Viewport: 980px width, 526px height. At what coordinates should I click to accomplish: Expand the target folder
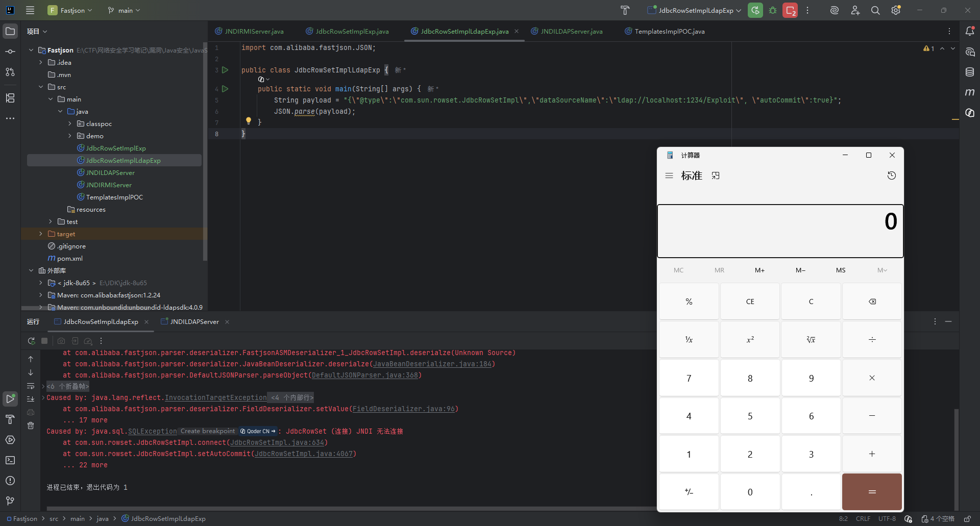pos(41,234)
